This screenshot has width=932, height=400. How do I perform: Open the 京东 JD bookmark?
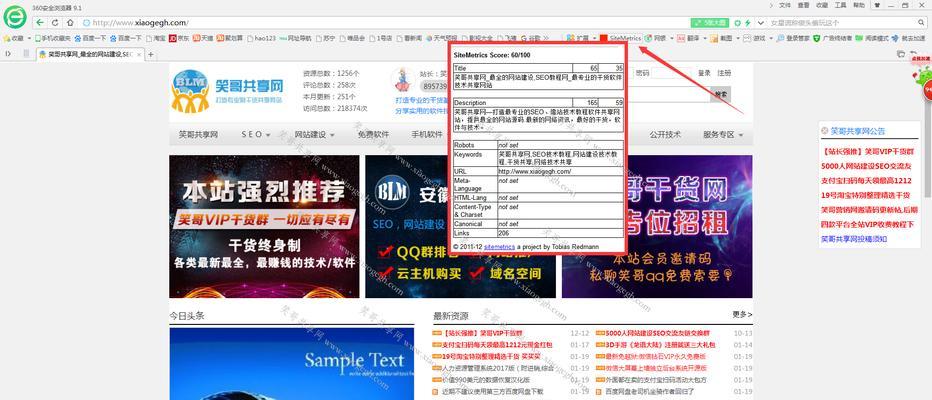[x=180, y=38]
